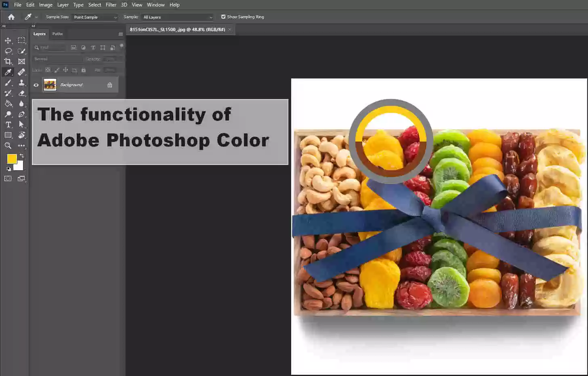588x376 pixels.
Task: Select the Lasso tool
Action: click(8, 51)
